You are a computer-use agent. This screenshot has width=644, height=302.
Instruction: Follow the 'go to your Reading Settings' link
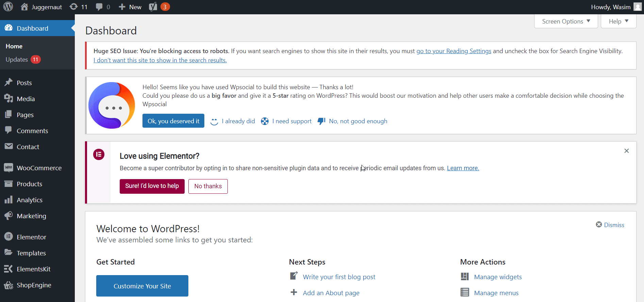coord(454,51)
